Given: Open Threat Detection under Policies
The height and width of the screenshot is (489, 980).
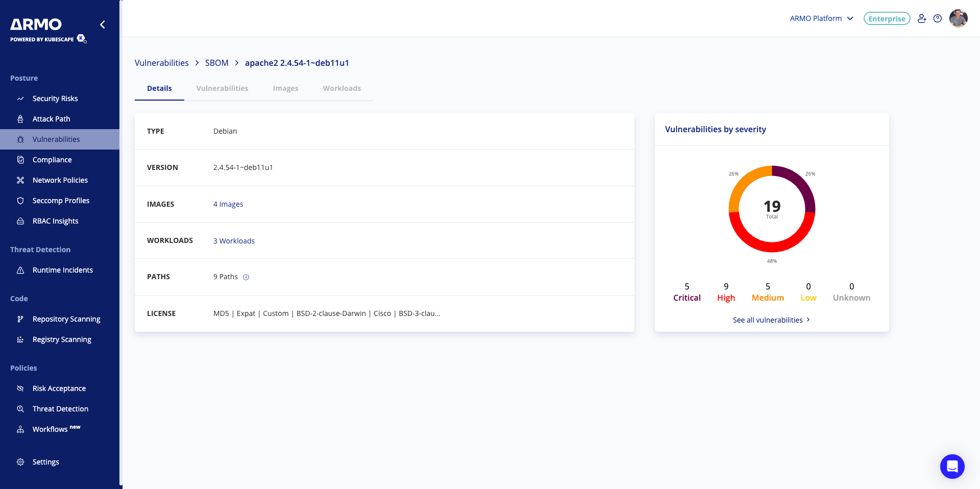Looking at the screenshot, I should coord(60,409).
